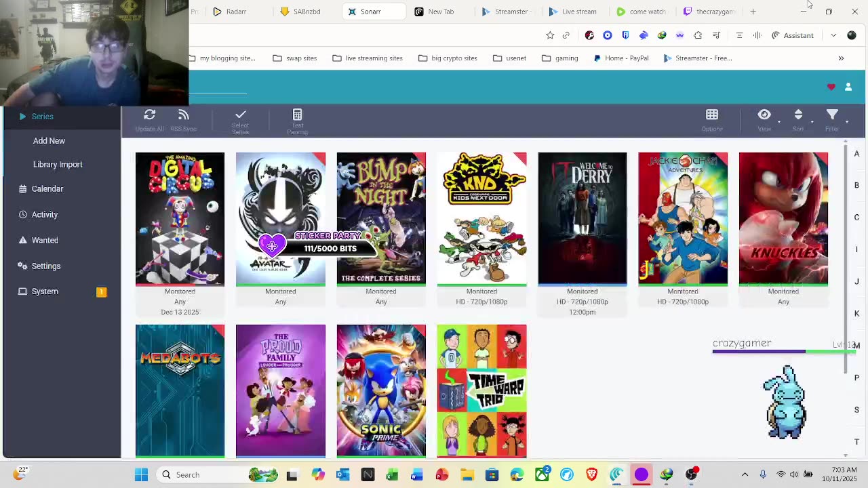This screenshot has height=488, width=868.
Task: Open the Medabots series poster
Action: (180, 390)
